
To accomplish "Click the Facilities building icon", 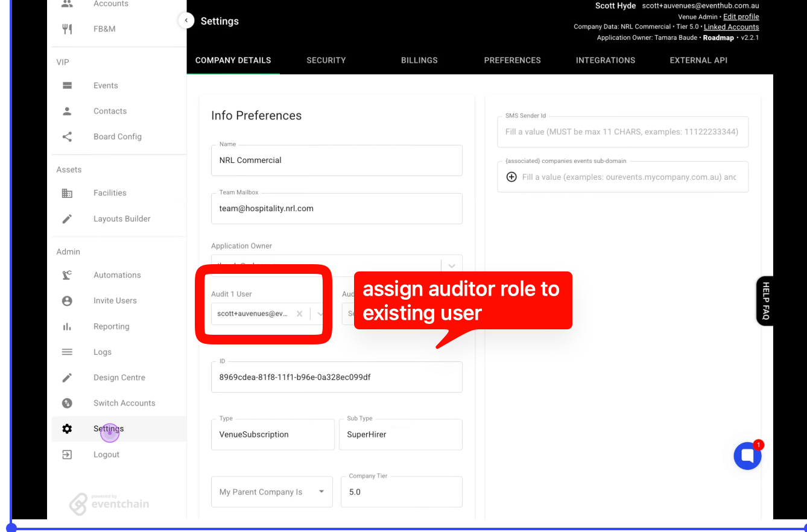I will 67,193.
